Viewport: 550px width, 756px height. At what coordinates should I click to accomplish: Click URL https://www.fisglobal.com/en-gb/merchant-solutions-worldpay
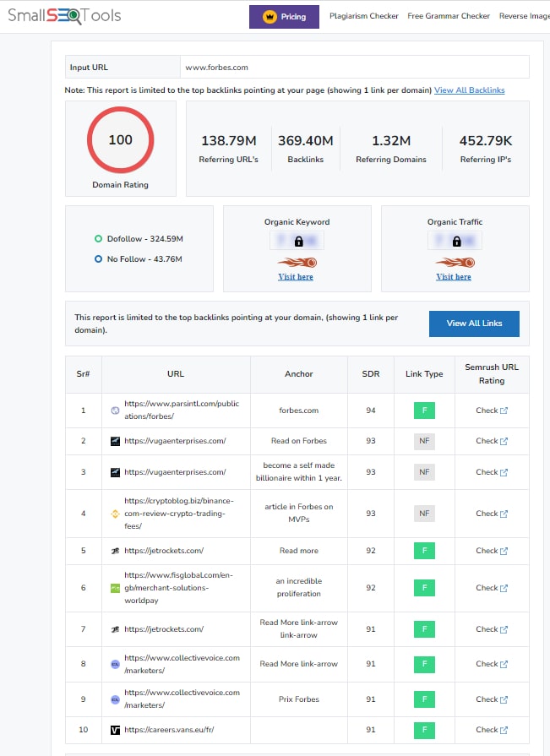click(x=178, y=588)
